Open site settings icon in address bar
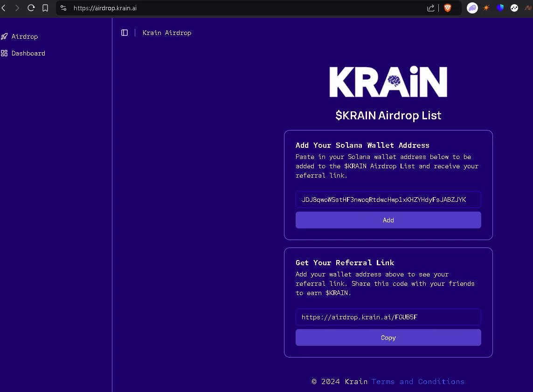This screenshot has width=533, height=392. tap(63, 8)
